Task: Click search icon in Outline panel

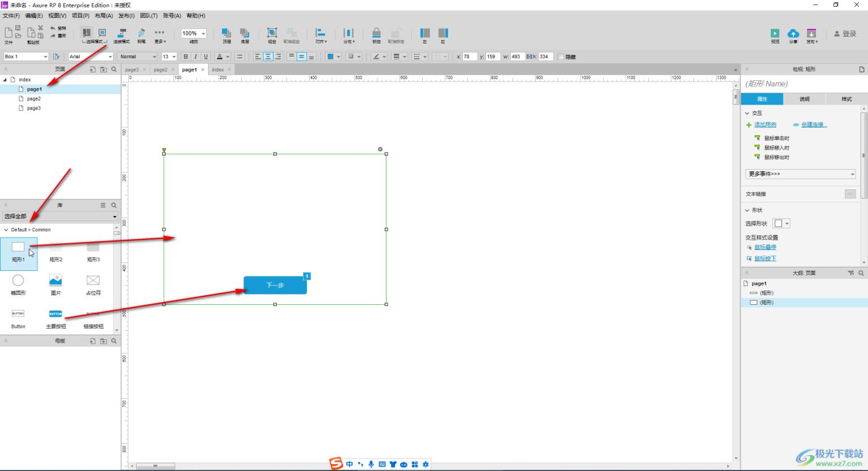Action: point(861,273)
